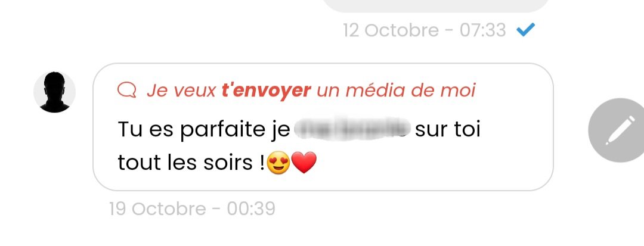Screen dimensions: 644x246
Task: Tap the grey pencil edit button
Action: click(x=620, y=130)
